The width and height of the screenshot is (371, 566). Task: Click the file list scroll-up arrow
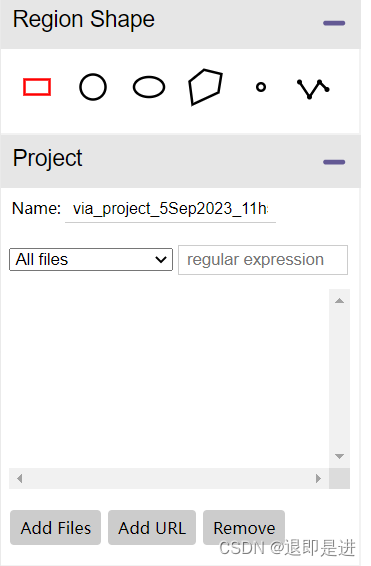click(339, 301)
